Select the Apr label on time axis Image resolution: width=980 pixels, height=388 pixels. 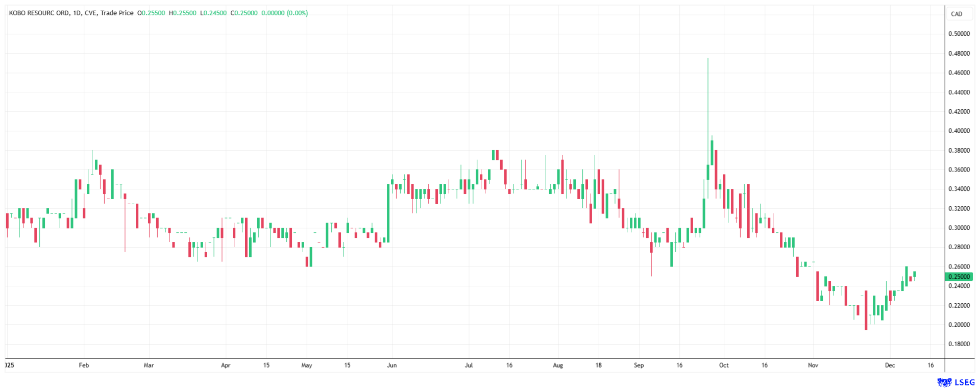[226, 365]
